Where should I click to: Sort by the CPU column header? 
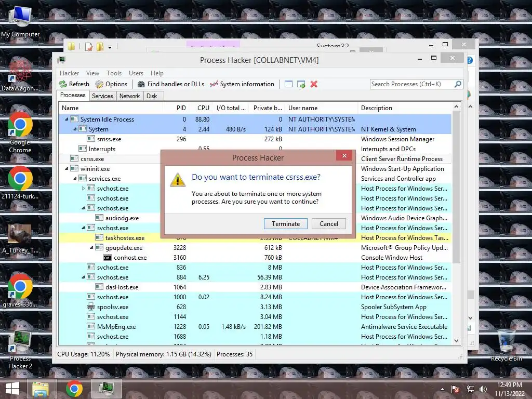(201, 108)
